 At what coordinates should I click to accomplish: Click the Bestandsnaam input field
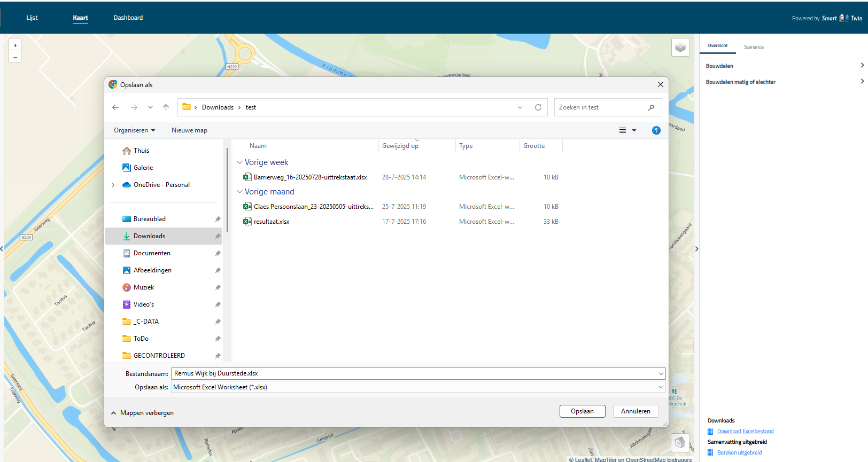point(414,373)
